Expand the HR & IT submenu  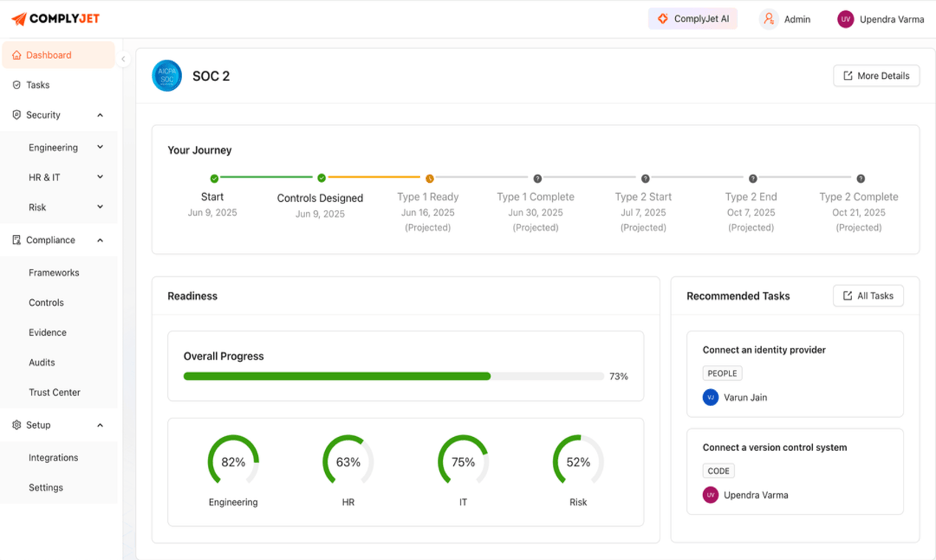coord(100,177)
